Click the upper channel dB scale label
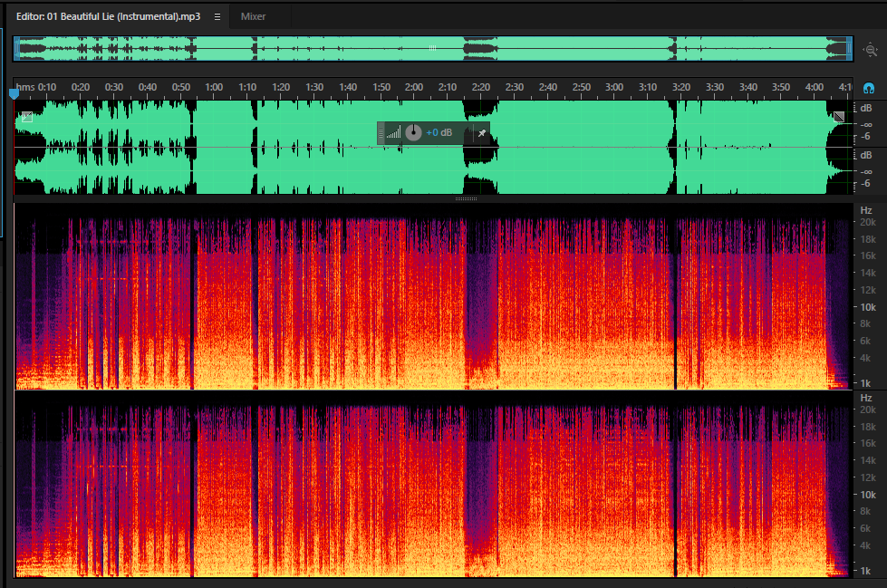This screenshot has width=887, height=588. pos(866,108)
